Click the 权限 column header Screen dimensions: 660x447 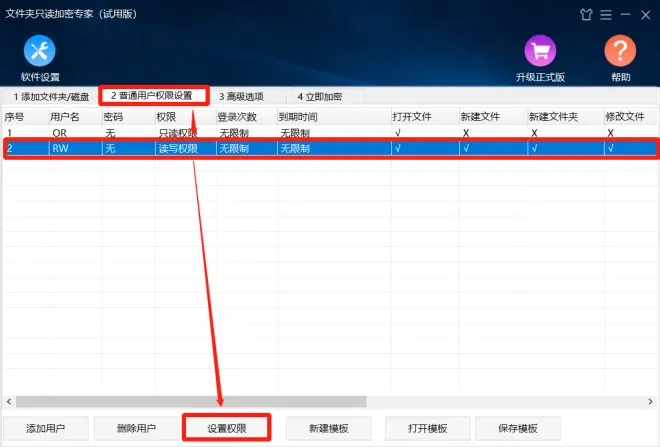coord(185,117)
